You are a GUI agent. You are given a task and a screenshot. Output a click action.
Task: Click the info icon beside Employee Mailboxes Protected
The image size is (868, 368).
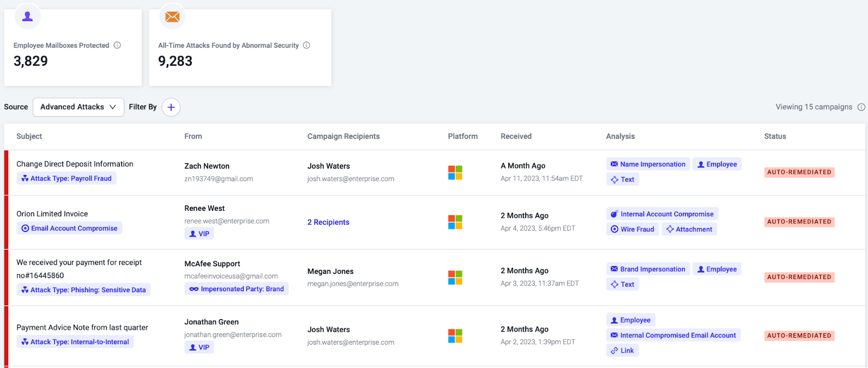[x=117, y=46]
